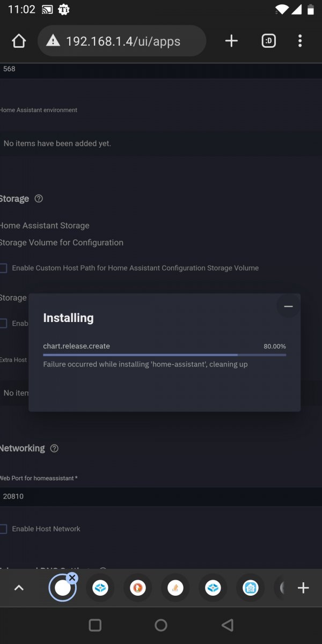Switch to the DuckDuckGo tab
322x644 pixels.
(x=138, y=588)
